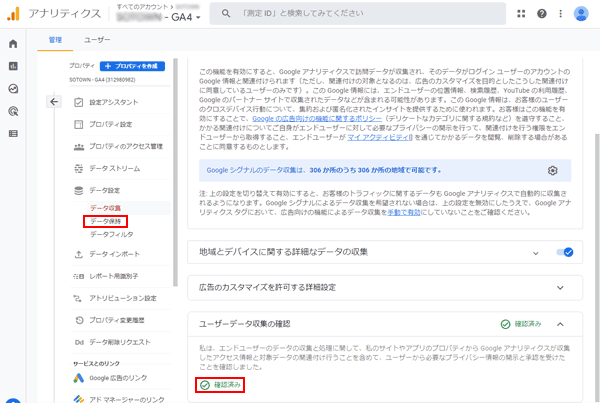The image size is (600, 403).
Task: Select データフィルタ submenu item
Action: [112, 234]
